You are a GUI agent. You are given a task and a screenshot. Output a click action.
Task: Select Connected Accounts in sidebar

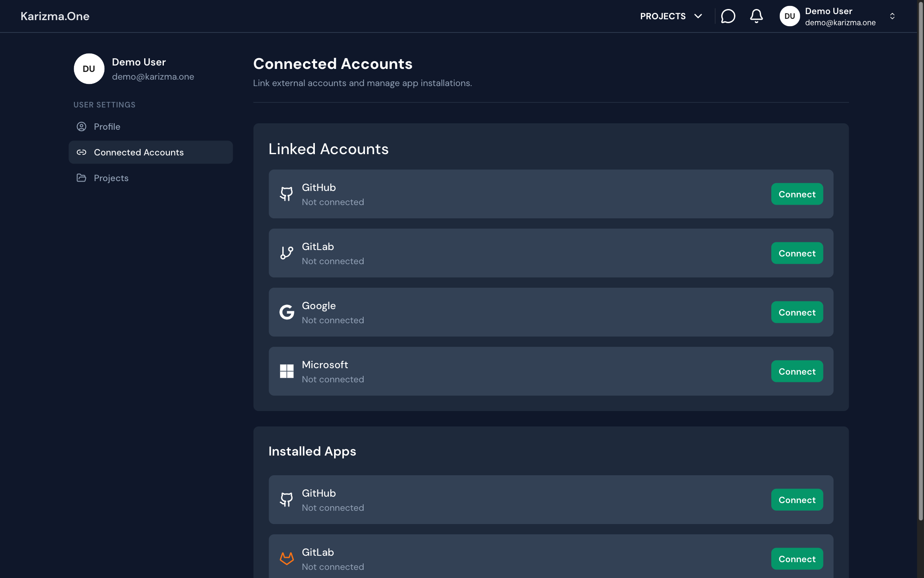pyautogui.click(x=151, y=152)
